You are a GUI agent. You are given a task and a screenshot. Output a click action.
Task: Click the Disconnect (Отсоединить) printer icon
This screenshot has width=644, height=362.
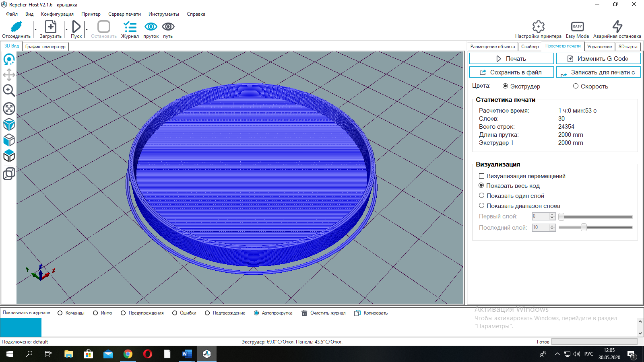[16, 27]
